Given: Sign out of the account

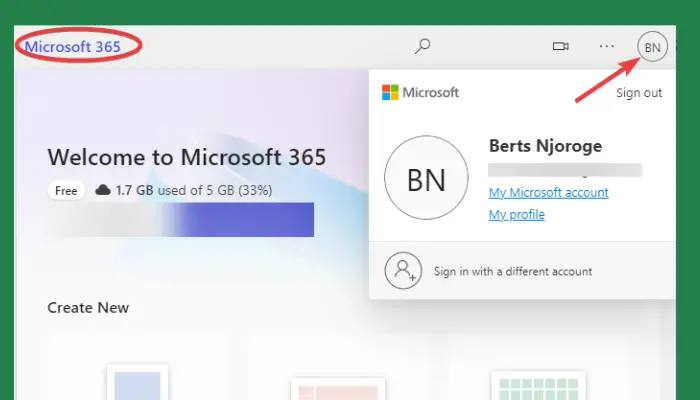Looking at the screenshot, I should click(x=639, y=93).
